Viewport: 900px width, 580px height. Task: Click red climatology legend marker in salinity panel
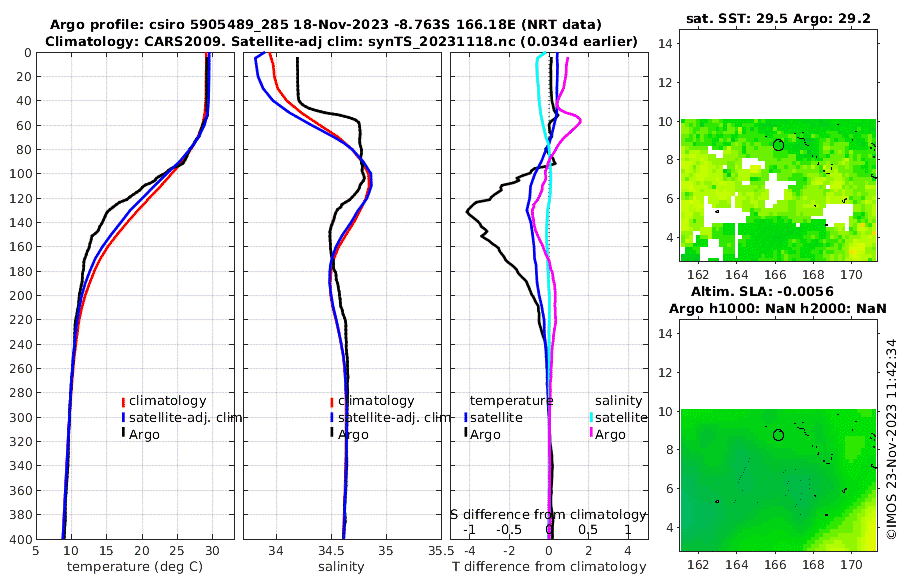click(x=332, y=402)
